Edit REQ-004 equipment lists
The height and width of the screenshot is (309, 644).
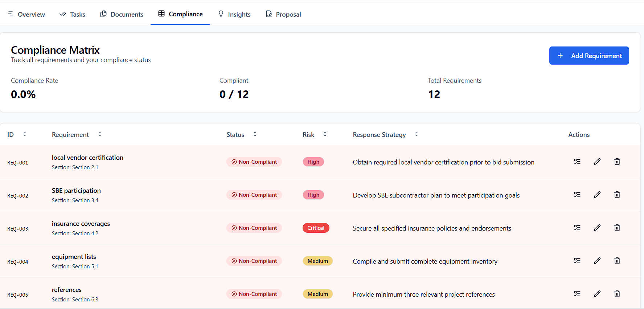[597, 261]
